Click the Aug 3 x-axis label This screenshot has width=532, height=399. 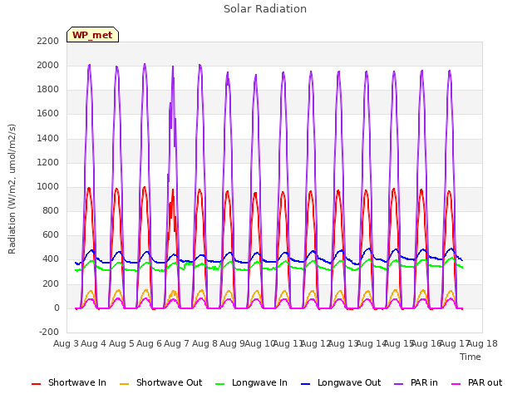[66, 343]
